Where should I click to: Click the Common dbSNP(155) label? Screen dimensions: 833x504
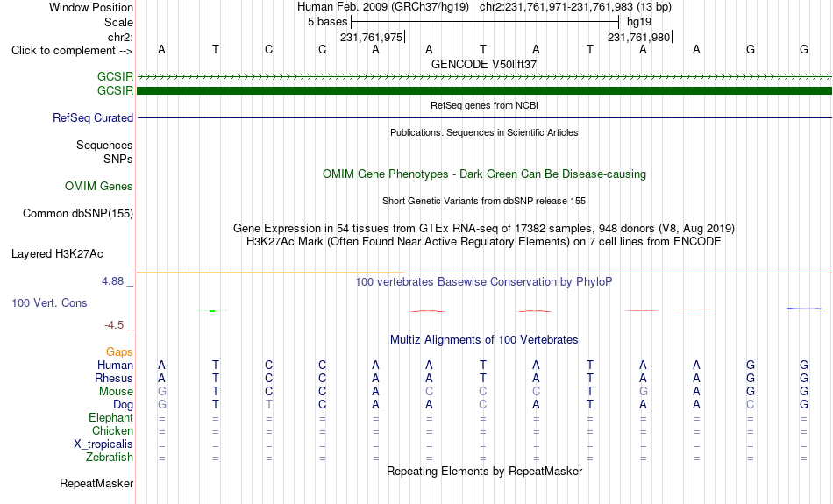pyautogui.click(x=78, y=214)
